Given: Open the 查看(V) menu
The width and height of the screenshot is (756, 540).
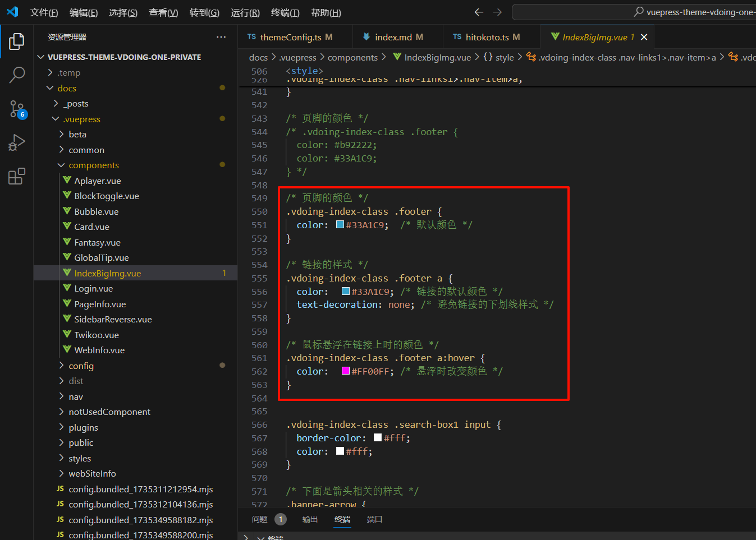Looking at the screenshot, I should click(x=163, y=12).
